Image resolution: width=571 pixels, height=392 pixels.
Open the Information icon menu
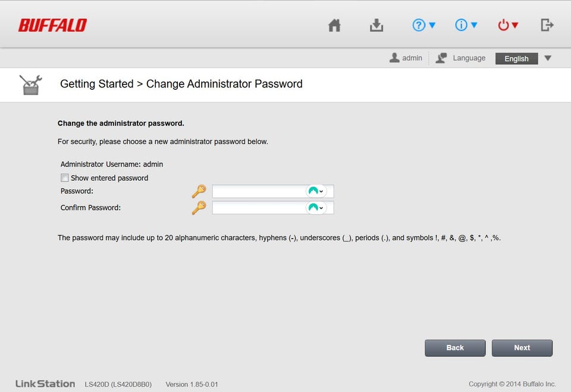tap(466, 25)
